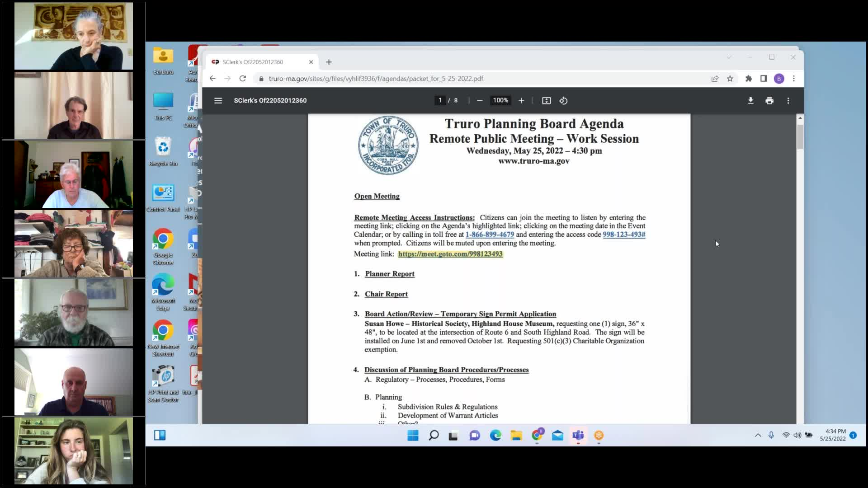Rotate the PDF counterclockwise
This screenshot has width=868, height=488.
tap(563, 100)
